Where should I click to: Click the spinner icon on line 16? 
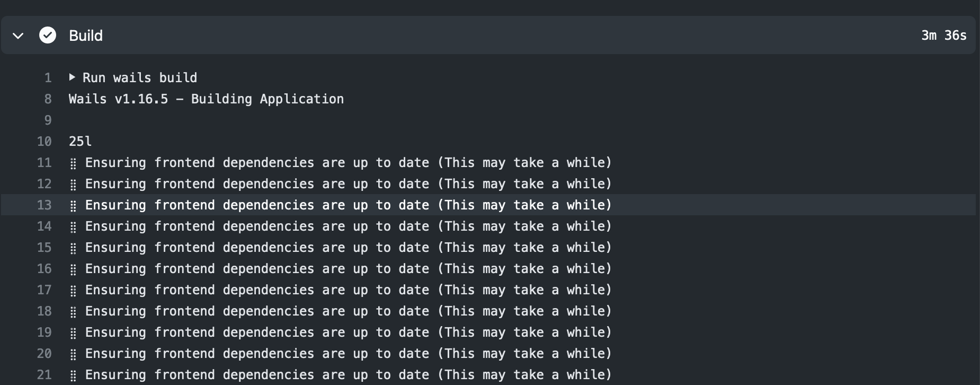click(x=74, y=268)
